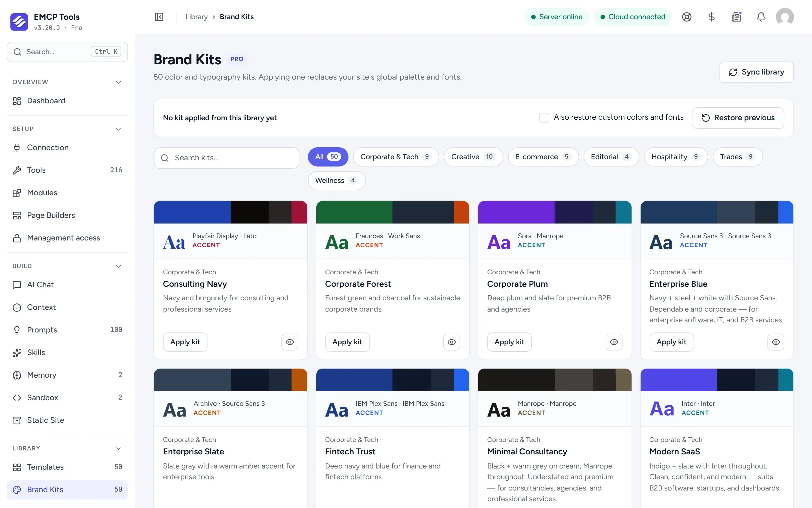This screenshot has height=508, width=812.
Task: Click Restore previous button
Action: point(738,118)
